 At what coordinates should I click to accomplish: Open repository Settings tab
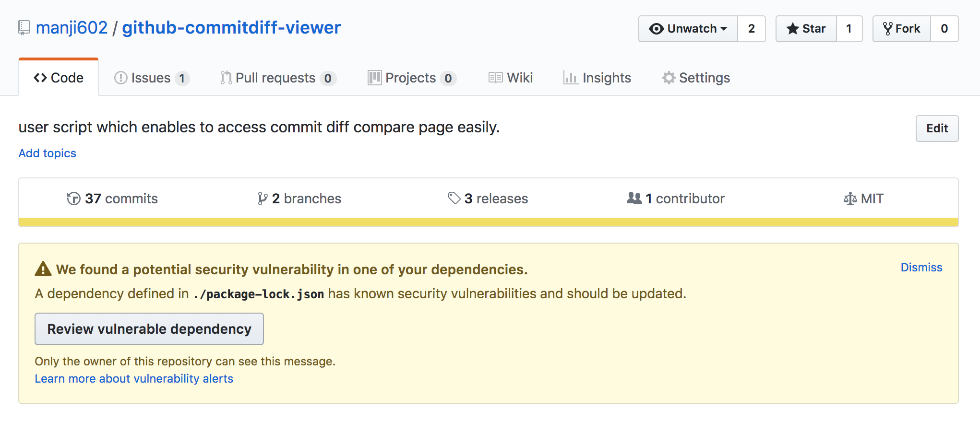point(696,78)
